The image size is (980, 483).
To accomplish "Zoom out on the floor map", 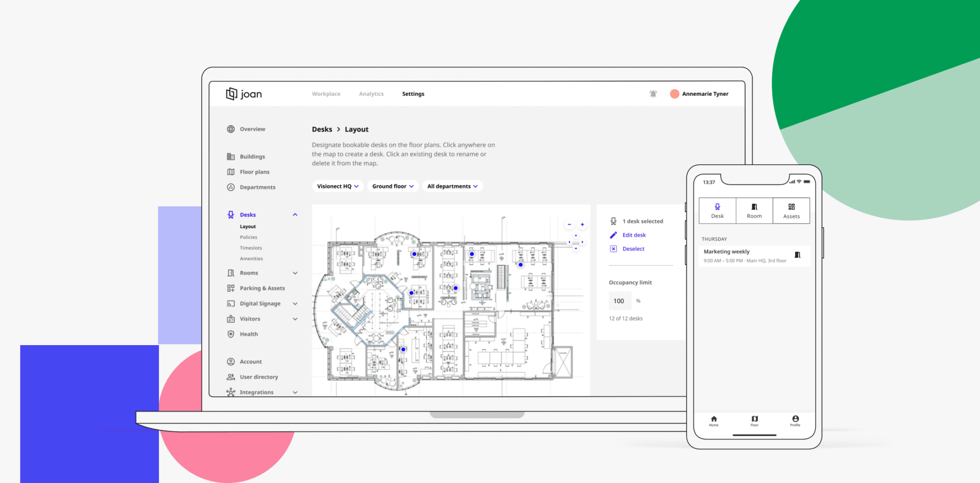I will pyautogui.click(x=569, y=225).
